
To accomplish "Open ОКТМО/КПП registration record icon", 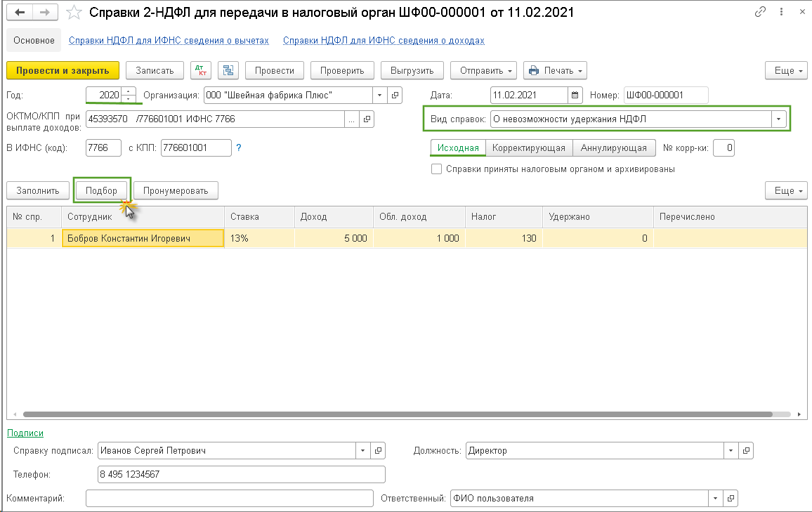I will click(x=367, y=119).
